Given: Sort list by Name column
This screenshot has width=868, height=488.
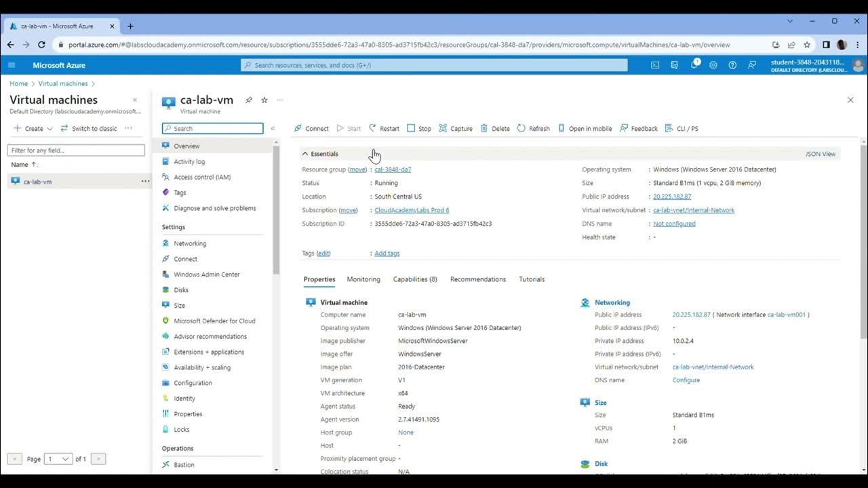Looking at the screenshot, I should tap(24, 165).
